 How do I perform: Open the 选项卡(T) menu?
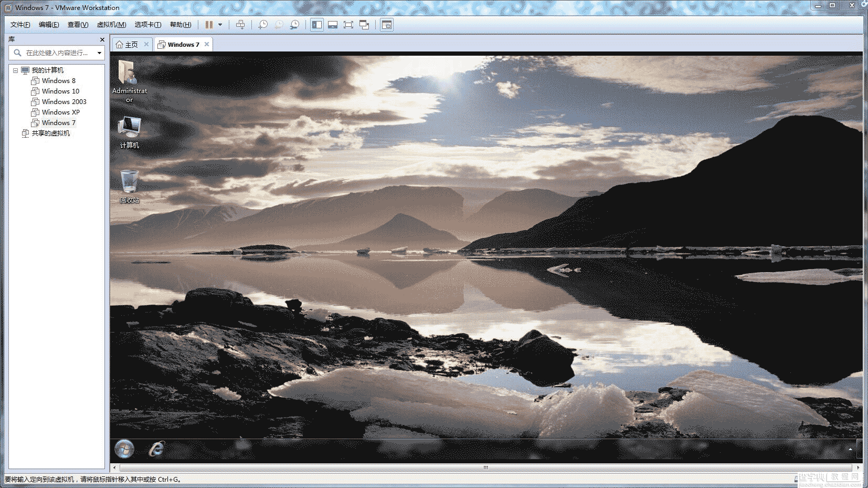point(148,25)
